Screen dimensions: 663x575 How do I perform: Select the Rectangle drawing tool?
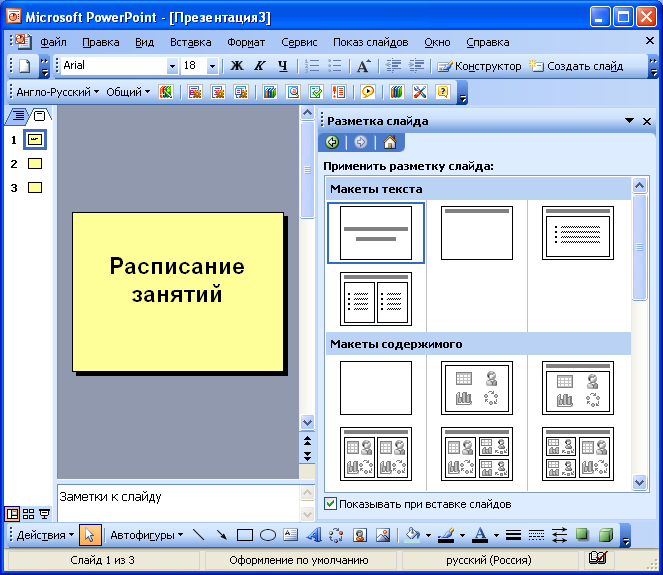244,535
